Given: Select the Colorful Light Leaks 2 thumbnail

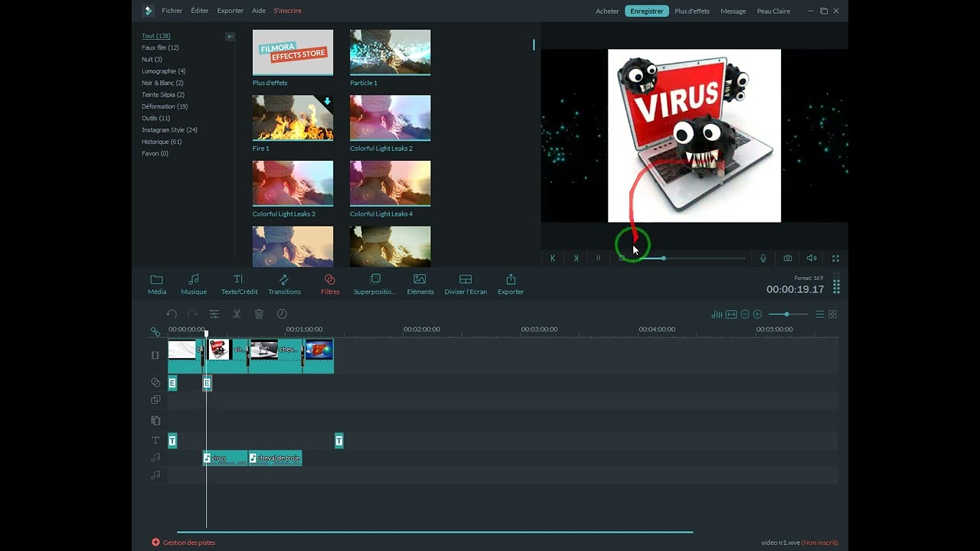Looking at the screenshot, I should pos(390,118).
